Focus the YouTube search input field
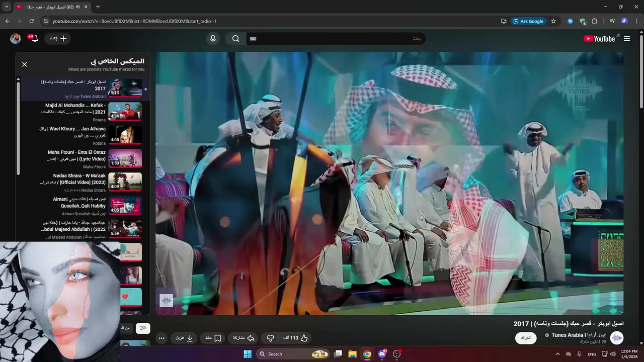644x362 pixels. tap(336, 39)
